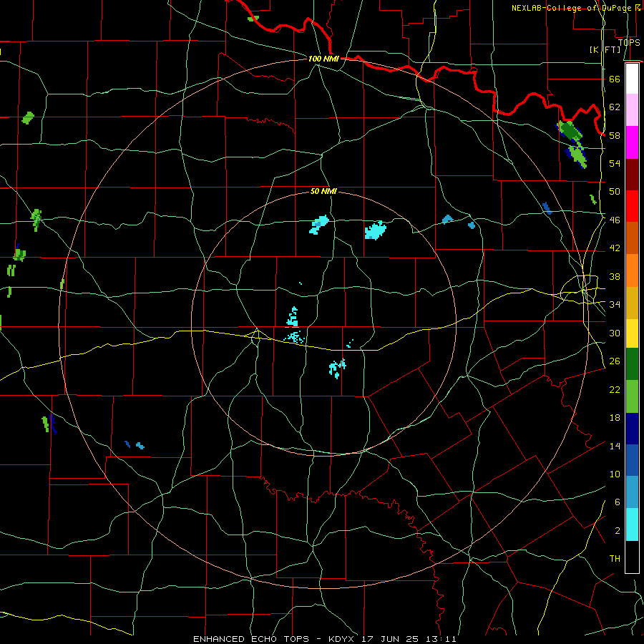Click the white swatch on the tops scale
The width and height of the screenshot is (644, 644).
point(632,79)
